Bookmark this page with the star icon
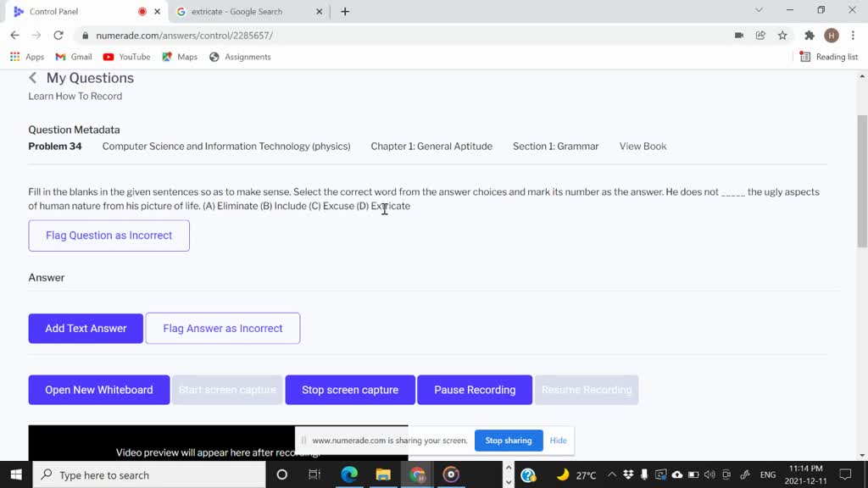868x488 pixels. point(782,36)
